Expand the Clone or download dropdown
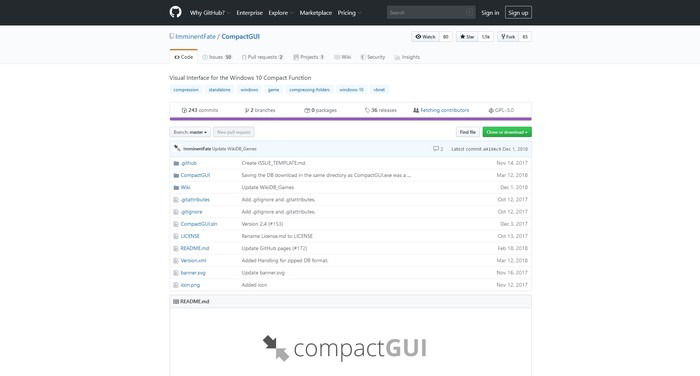 (x=507, y=132)
